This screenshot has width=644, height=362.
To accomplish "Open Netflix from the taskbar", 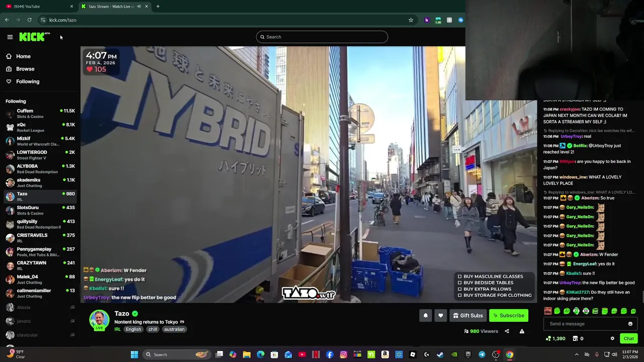I will click(316, 354).
